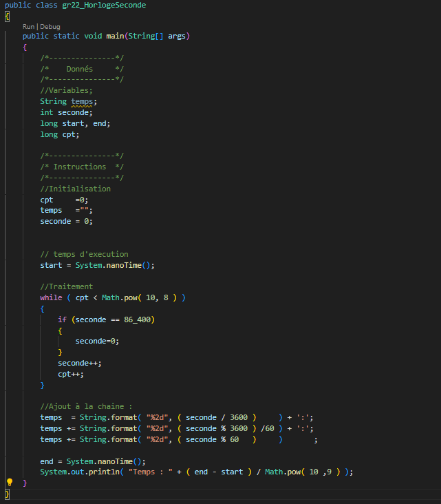
Task: Click the underlined temps variable in String declaration
Action: point(84,101)
